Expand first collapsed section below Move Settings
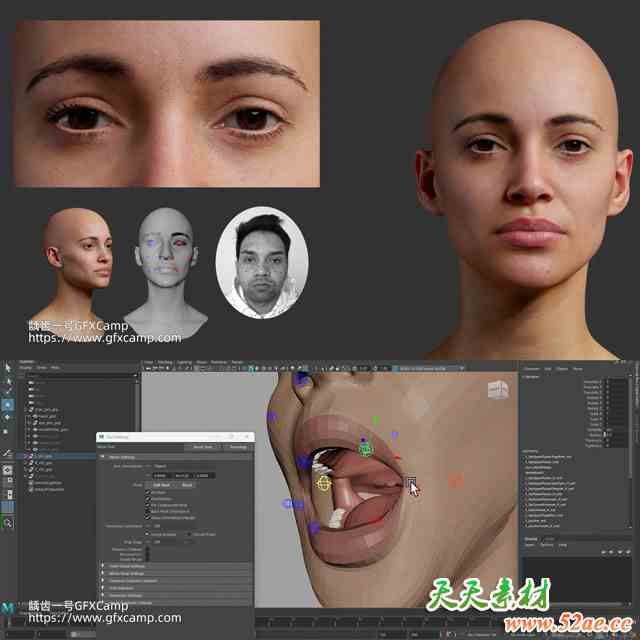640x640 pixels. (102, 567)
